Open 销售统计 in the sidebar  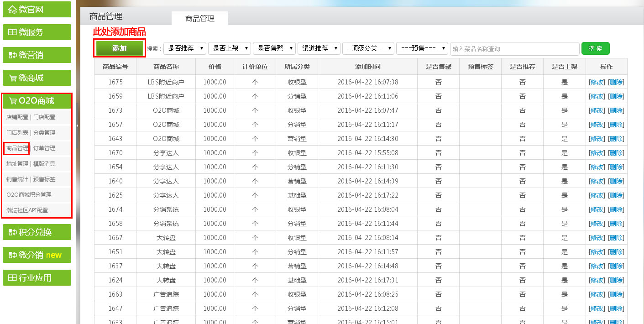[x=17, y=179]
